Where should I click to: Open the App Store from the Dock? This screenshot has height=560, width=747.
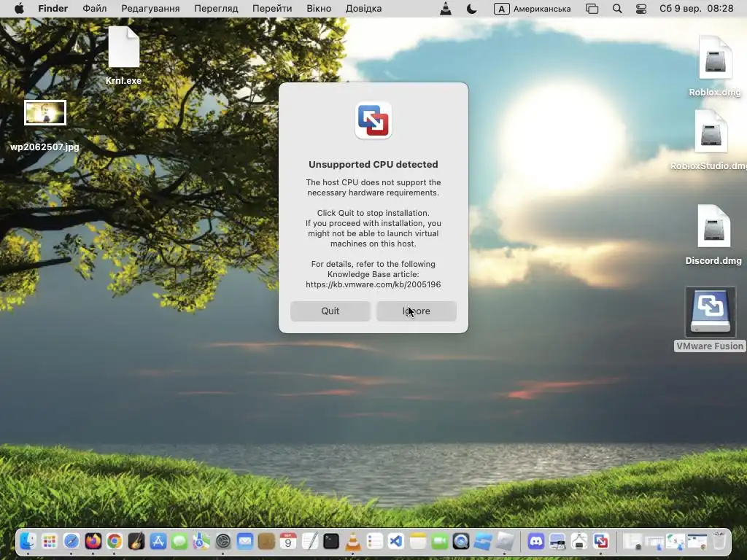tap(158, 542)
